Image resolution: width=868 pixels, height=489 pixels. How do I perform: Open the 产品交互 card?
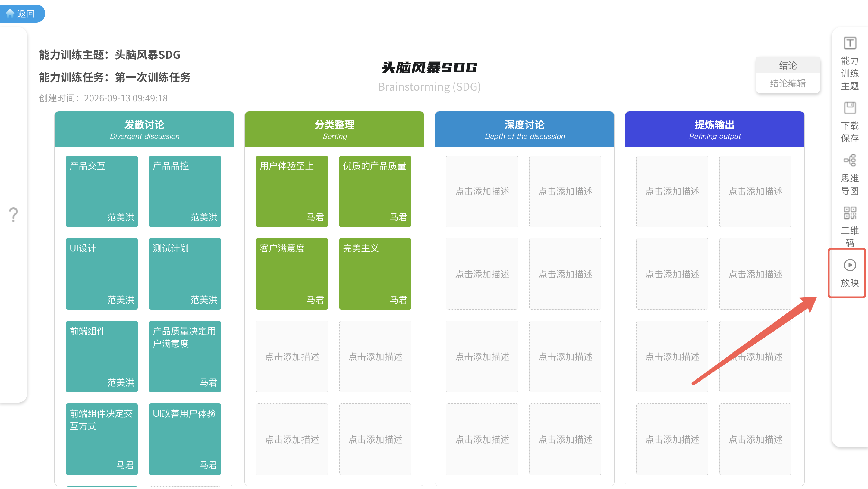(102, 191)
